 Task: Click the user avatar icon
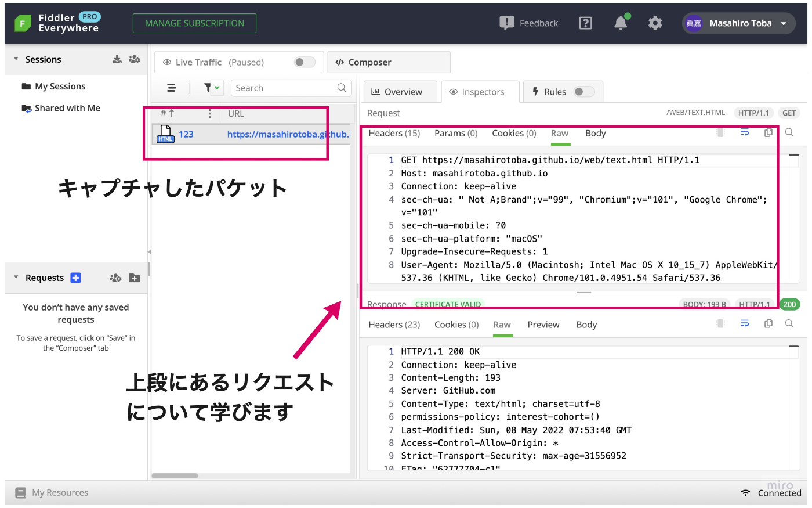point(694,23)
